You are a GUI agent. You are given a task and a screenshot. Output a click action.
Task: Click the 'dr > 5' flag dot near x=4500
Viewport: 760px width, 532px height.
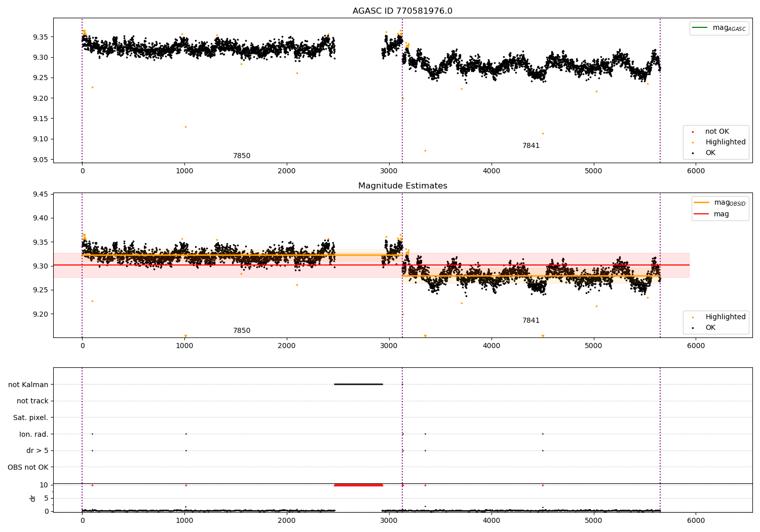[543, 450]
